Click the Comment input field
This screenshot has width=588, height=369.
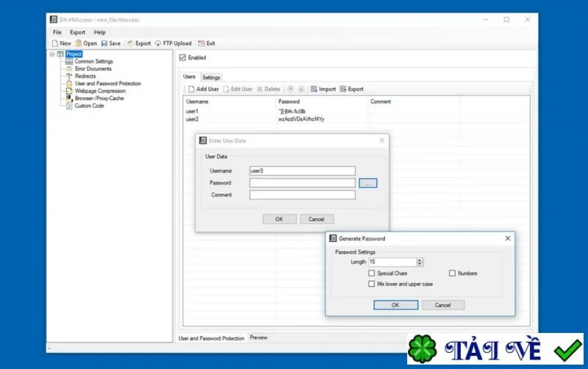click(x=302, y=195)
